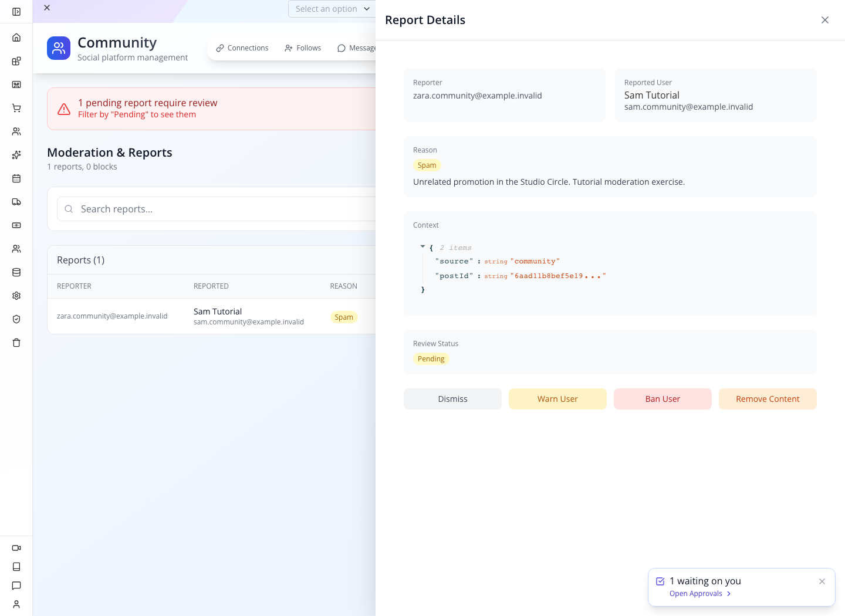Click the Pending review status badge
Image resolution: width=845 pixels, height=616 pixels.
point(431,359)
